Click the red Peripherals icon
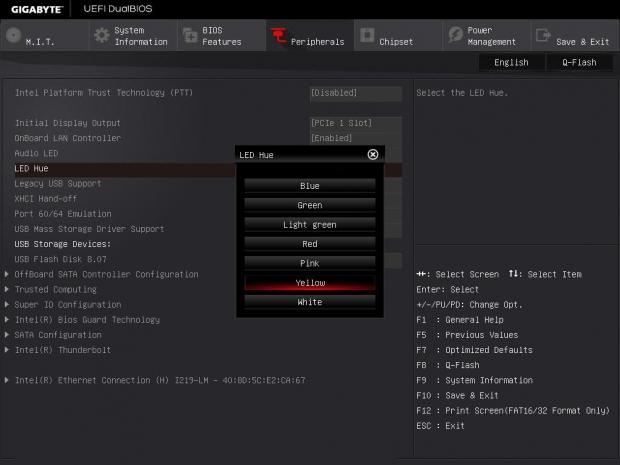The image size is (620, 465). (279, 36)
